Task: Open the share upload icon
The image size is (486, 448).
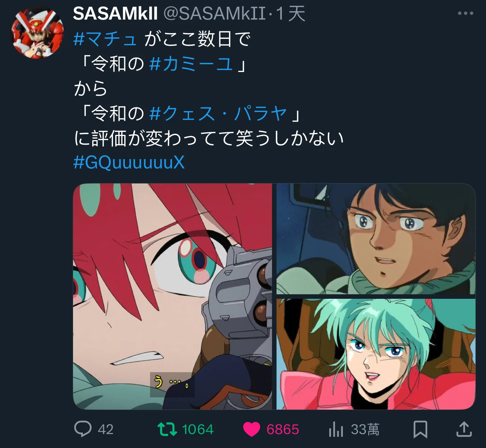Action: click(x=464, y=429)
